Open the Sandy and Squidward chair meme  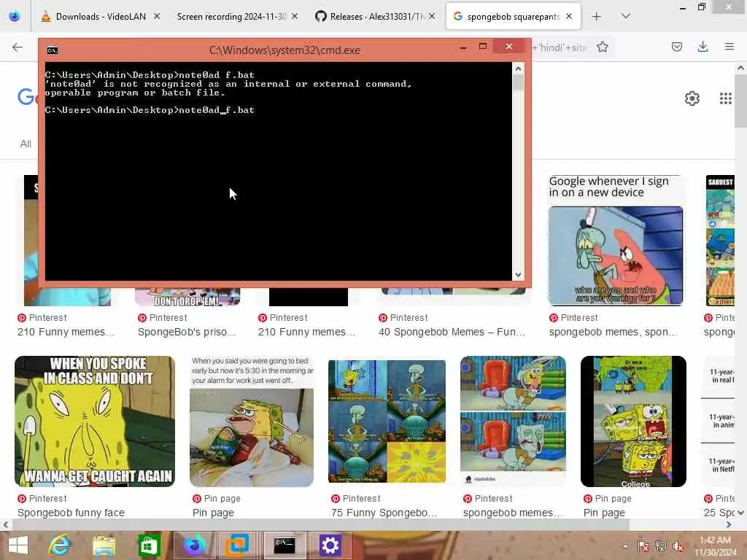(513, 421)
